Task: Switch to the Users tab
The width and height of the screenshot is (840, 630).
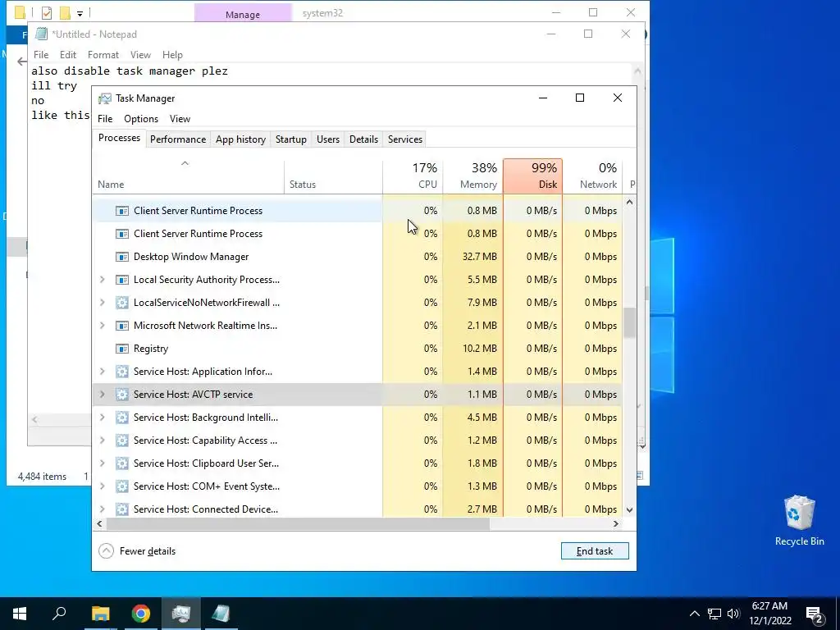Action: pos(328,139)
